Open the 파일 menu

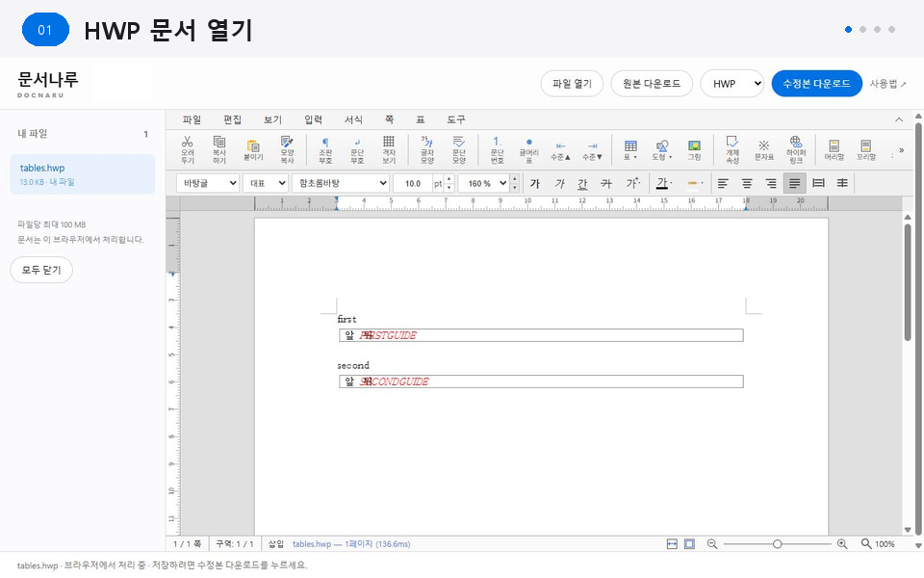click(x=192, y=119)
